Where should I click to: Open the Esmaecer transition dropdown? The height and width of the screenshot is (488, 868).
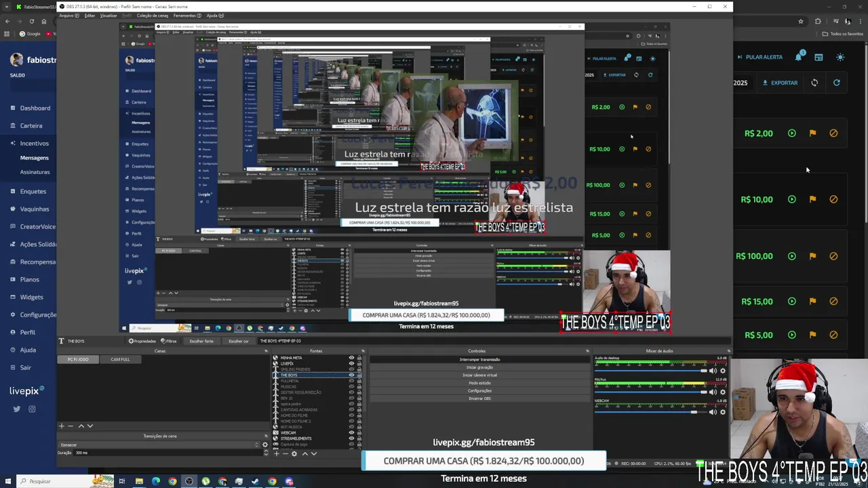159,445
